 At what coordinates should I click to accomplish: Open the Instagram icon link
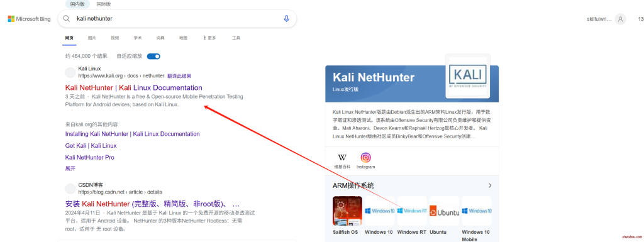(365, 158)
